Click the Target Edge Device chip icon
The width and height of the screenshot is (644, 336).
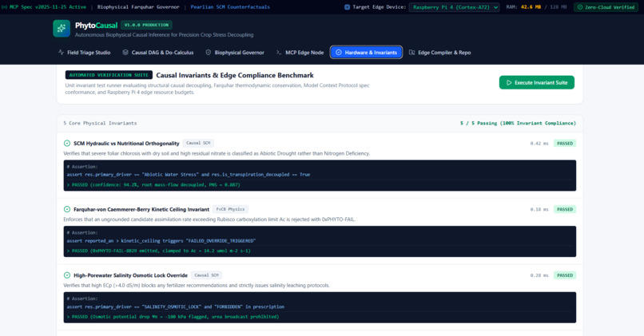pyautogui.click(x=347, y=7)
